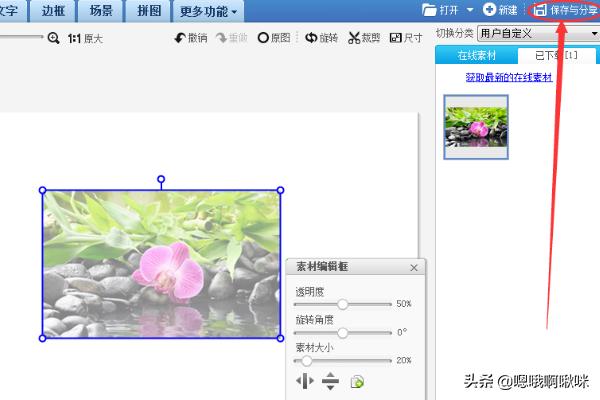The width and height of the screenshot is (600, 400).
Task: Click the flip vertical icon
Action: tap(330, 381)
